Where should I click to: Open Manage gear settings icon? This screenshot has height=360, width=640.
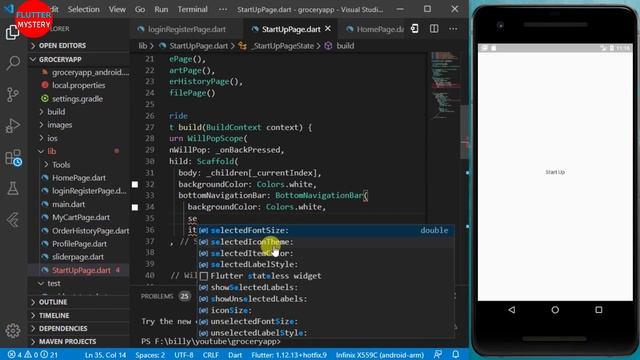(13, 330)
